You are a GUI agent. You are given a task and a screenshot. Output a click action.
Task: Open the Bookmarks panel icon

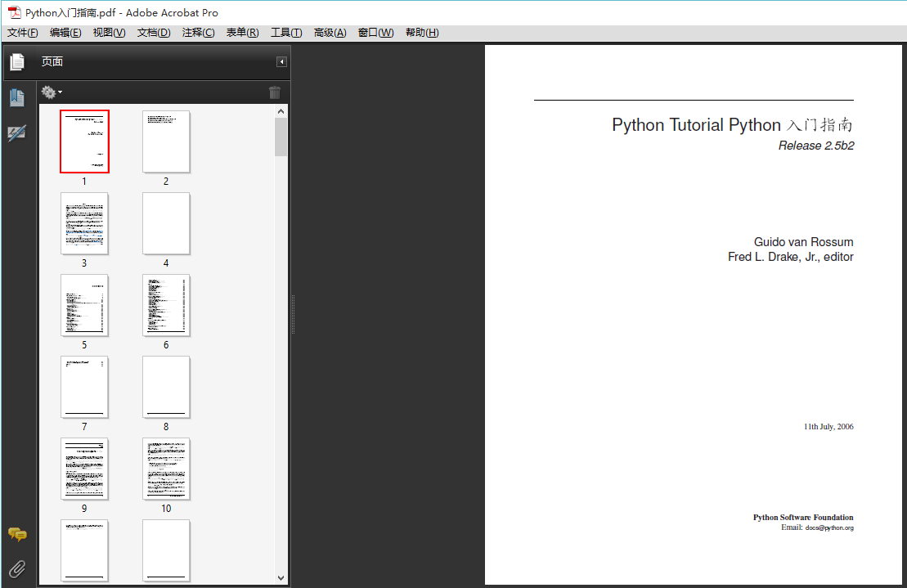click(17, 97)
